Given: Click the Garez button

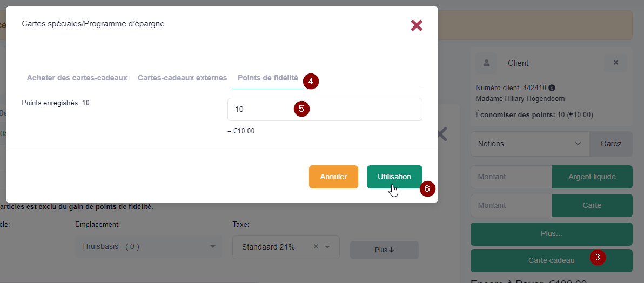Looking at the screenshot, I should (611, 144).
